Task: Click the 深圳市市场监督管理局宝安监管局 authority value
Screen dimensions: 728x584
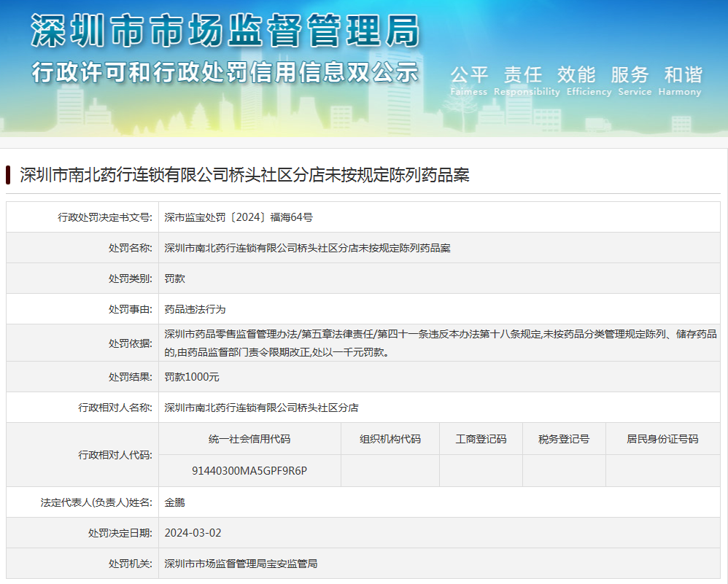Action: tap(241, 564)
